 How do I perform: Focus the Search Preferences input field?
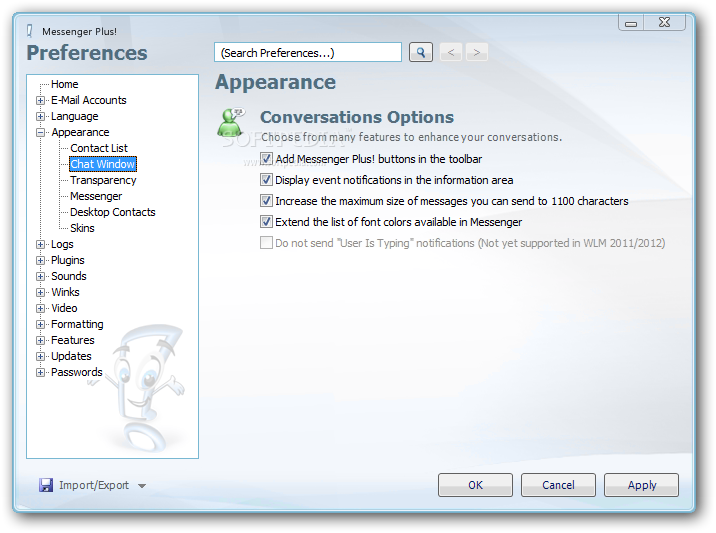308,53
